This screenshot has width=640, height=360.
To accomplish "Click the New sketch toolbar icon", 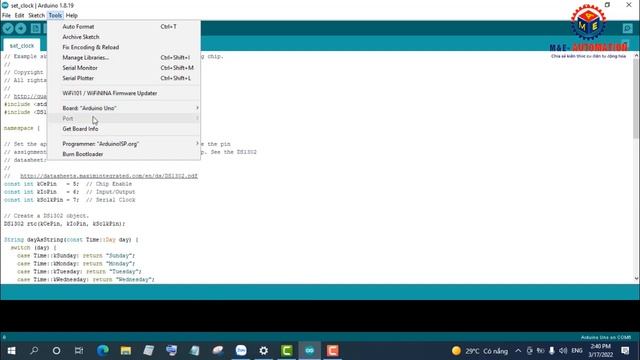I will [36, 28].
